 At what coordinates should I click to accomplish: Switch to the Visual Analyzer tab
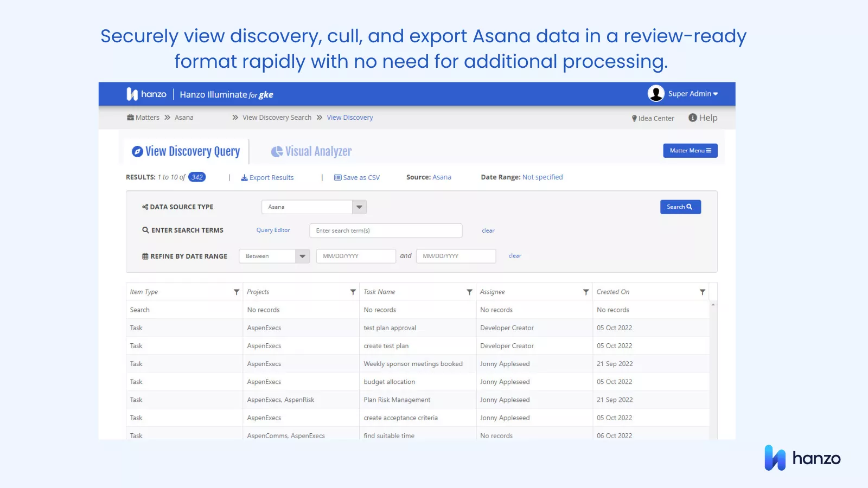311,152
